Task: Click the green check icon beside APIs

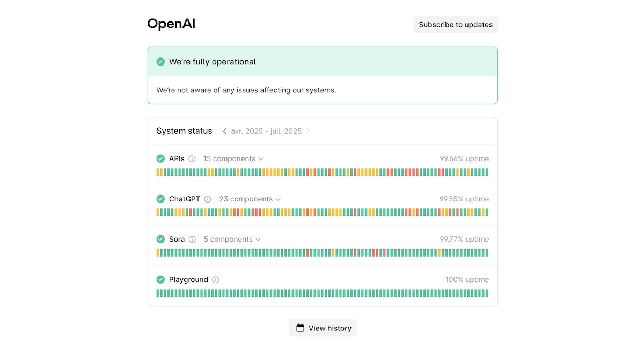Action: pos(160,158)
